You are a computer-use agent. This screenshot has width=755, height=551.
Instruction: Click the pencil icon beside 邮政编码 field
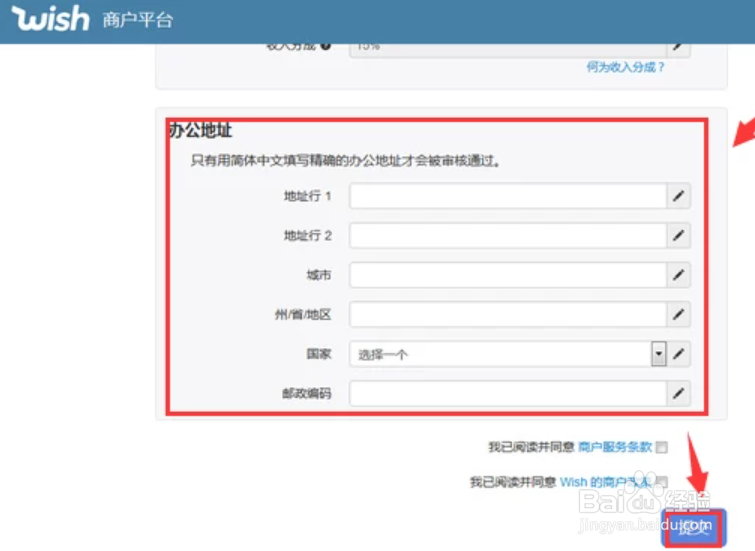678,394
